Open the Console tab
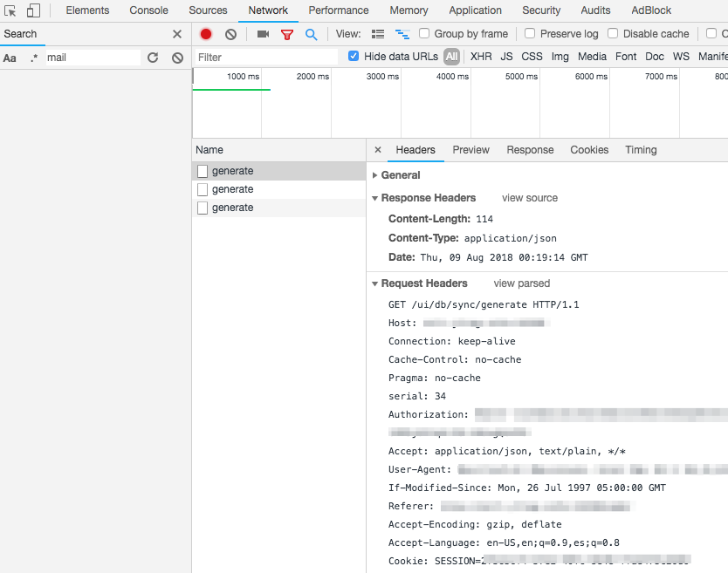Viewport: 728px width, 573px height. coord(148,10)
